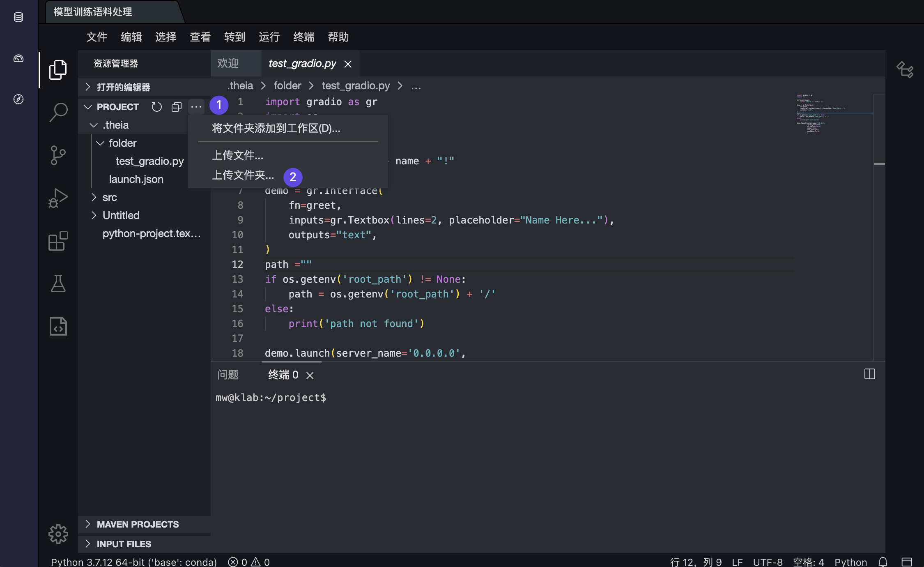Expand the Untitled folder
This screenshot has width=924, height=567.
click(x=121, y=215)
